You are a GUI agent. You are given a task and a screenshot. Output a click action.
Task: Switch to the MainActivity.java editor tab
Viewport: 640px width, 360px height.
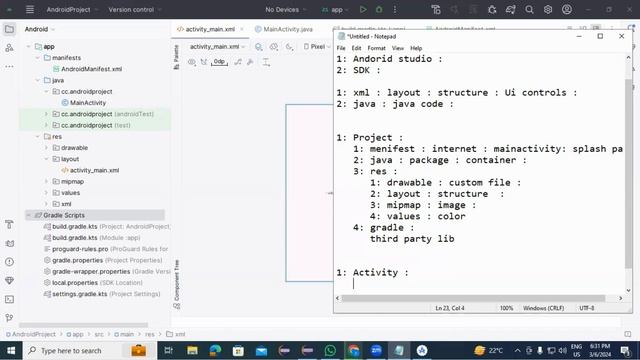[x=284, y=29]
